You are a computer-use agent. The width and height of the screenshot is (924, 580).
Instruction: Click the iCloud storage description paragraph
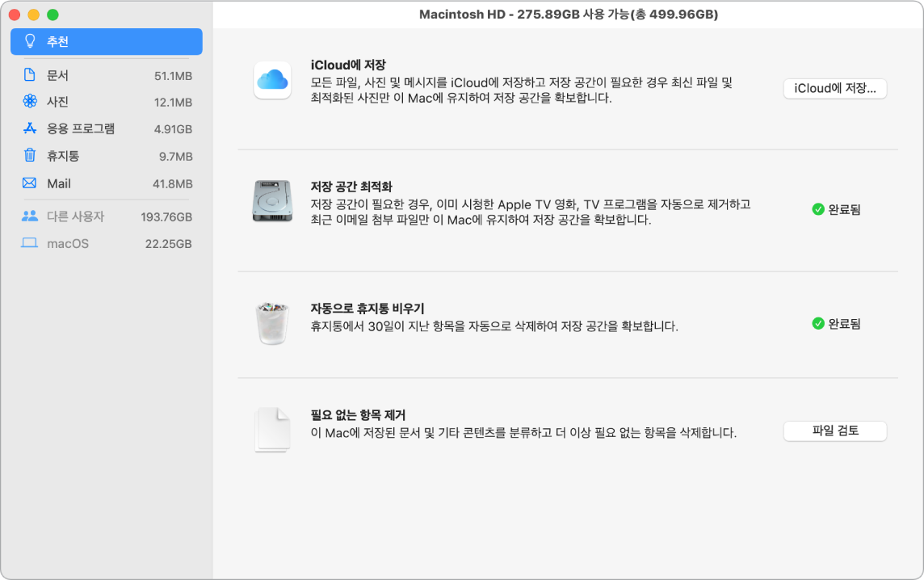(522, 90)
